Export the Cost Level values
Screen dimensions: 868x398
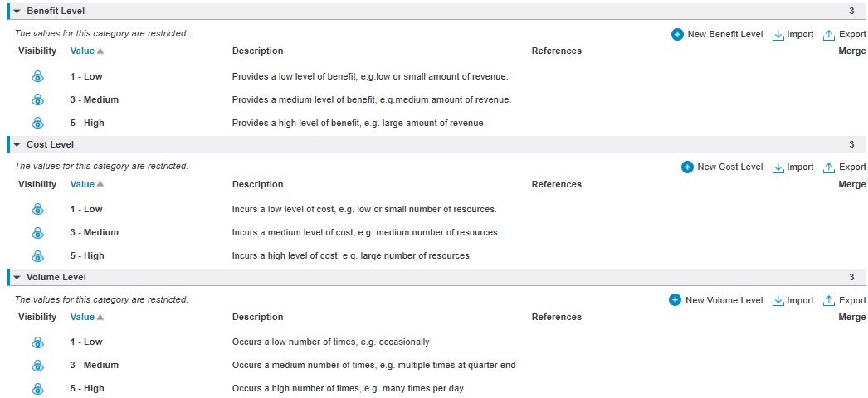[x=844, y=167]
